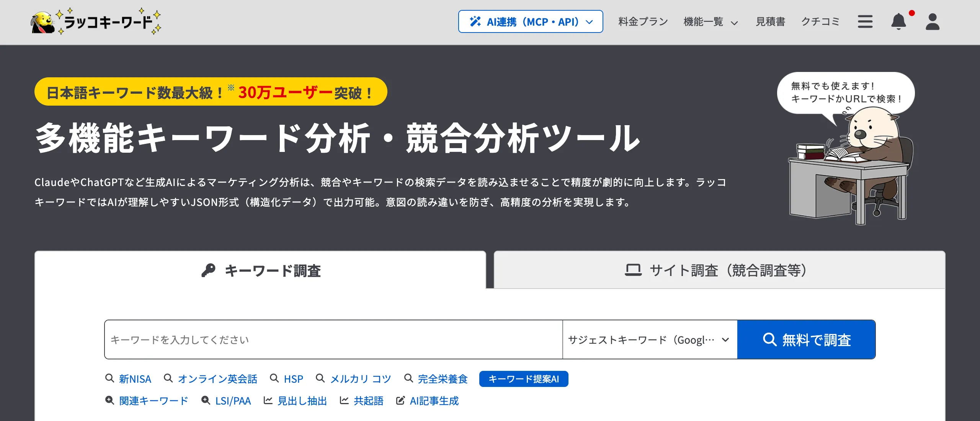Open the 関連キーワード link
The image size is (980, 421).
(x=154, y=401)
